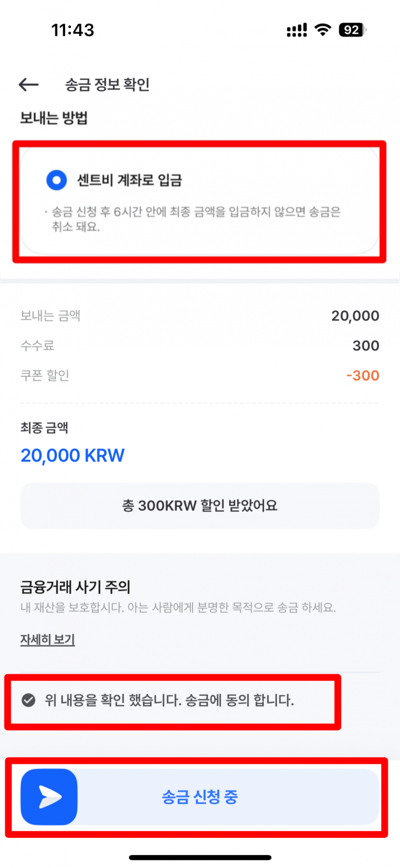400x868 pixels.
Task: Tap the battery level indicator showing 92
Action: [352, 30]
